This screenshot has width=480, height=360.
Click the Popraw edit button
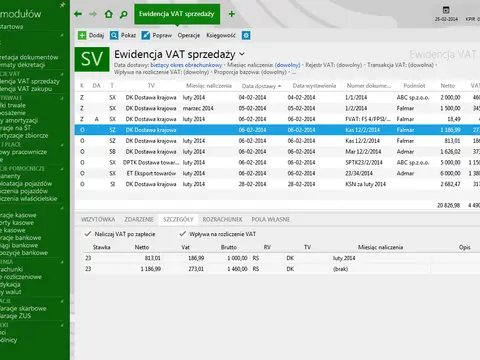(157, 35)
